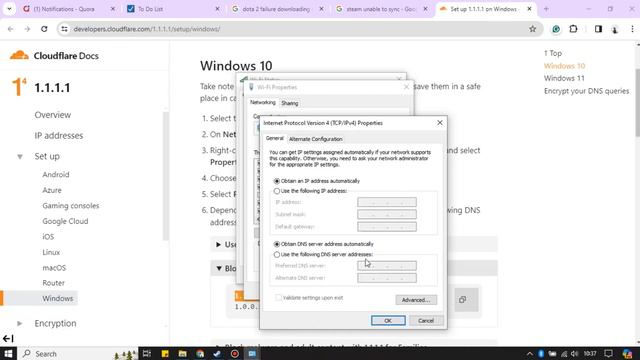
Task: Open the Android setup page
Action: pyautogui.click(x=56, y=175)
